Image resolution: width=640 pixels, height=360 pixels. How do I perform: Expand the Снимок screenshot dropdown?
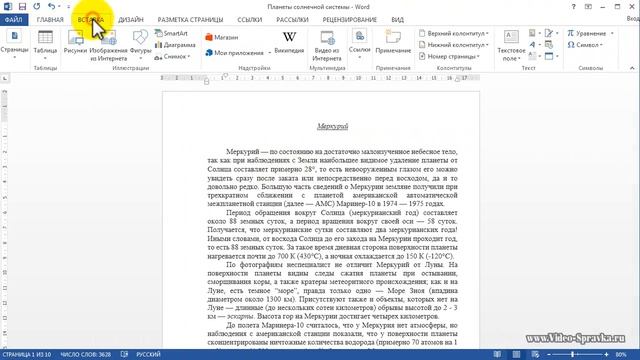click(189, 57)
